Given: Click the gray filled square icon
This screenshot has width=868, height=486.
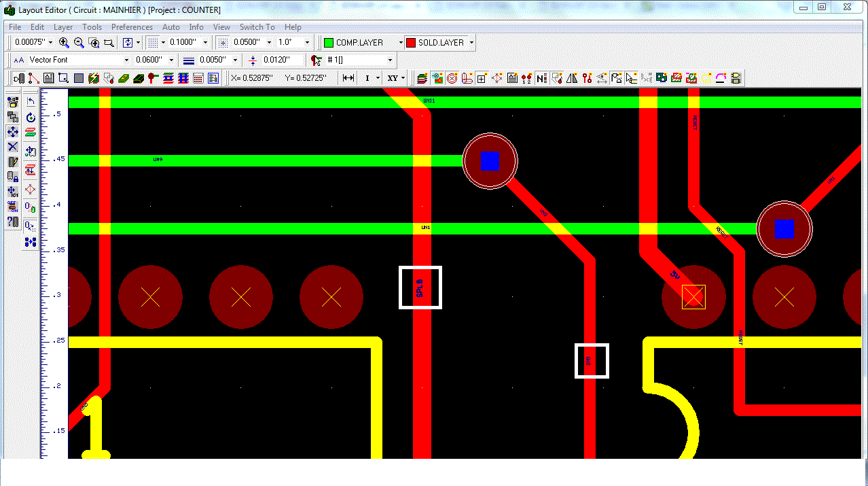Looking at the screenshot, I should 79,78.
